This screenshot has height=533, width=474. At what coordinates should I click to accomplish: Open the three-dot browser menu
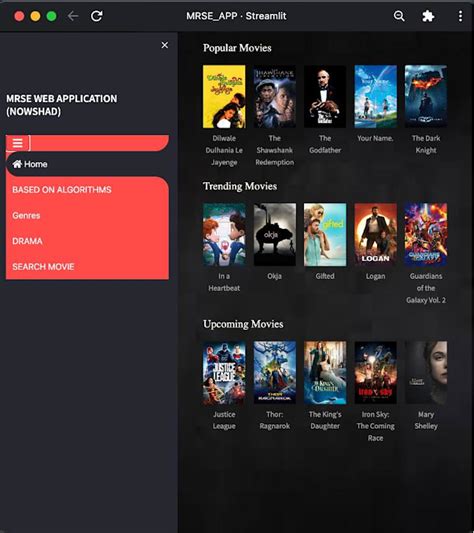[x=460, y=16]
